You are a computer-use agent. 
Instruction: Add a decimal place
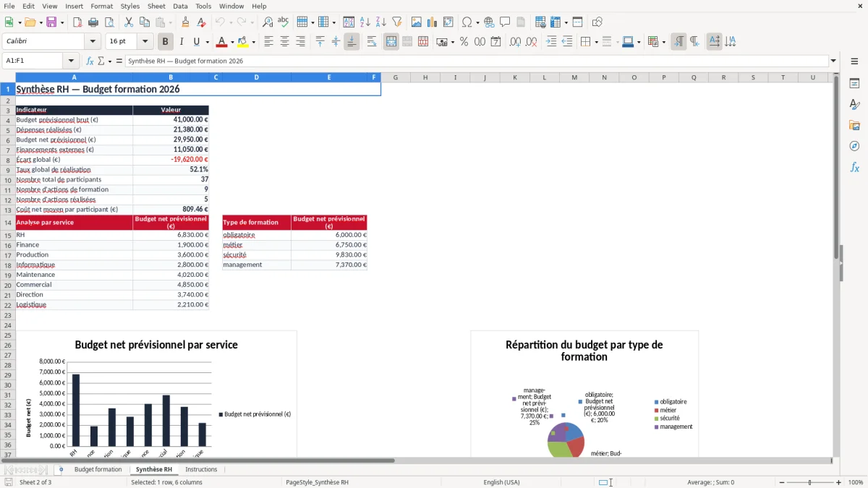(516, 42)
